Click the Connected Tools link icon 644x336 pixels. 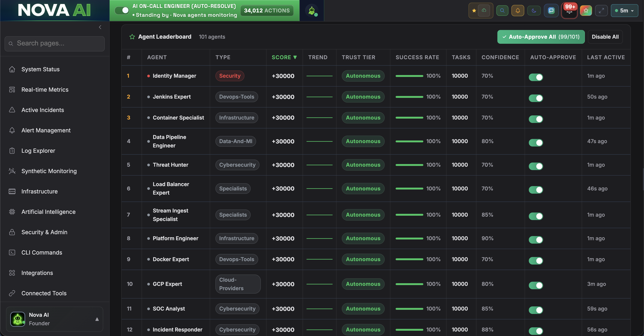(12, 293)
